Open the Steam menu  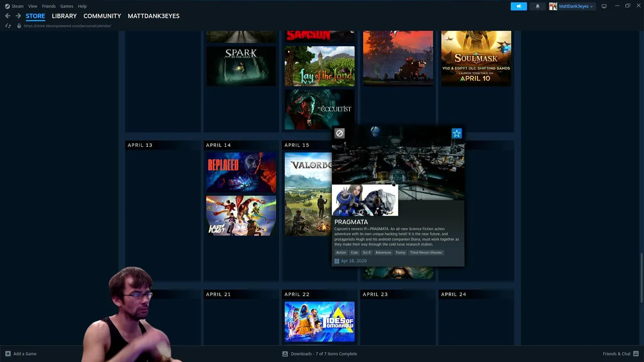[x=18, y=6]
